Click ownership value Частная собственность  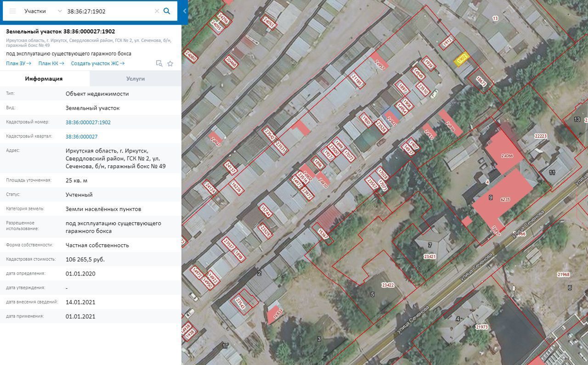click(97, 245)
